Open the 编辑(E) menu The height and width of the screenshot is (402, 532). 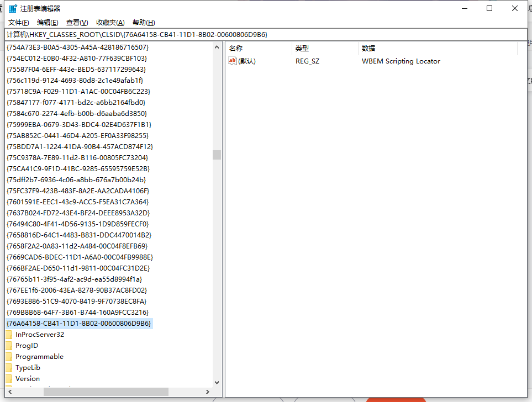point(48,23)
